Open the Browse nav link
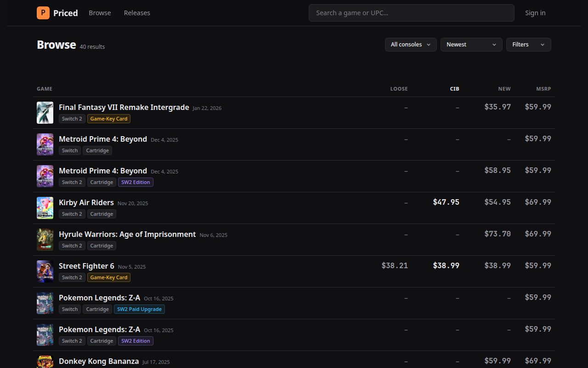The height and width of the screenshot is (368, 588). pos(100,13)
